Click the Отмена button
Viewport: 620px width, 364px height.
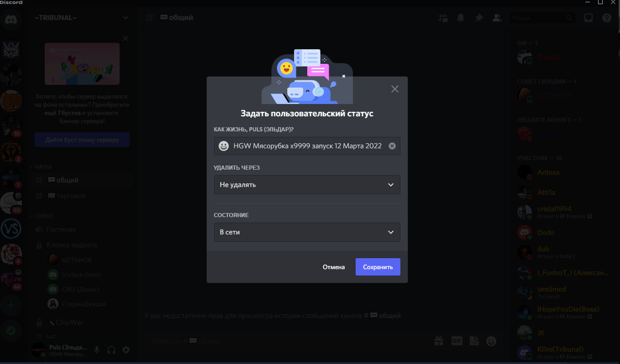(334, 267)
